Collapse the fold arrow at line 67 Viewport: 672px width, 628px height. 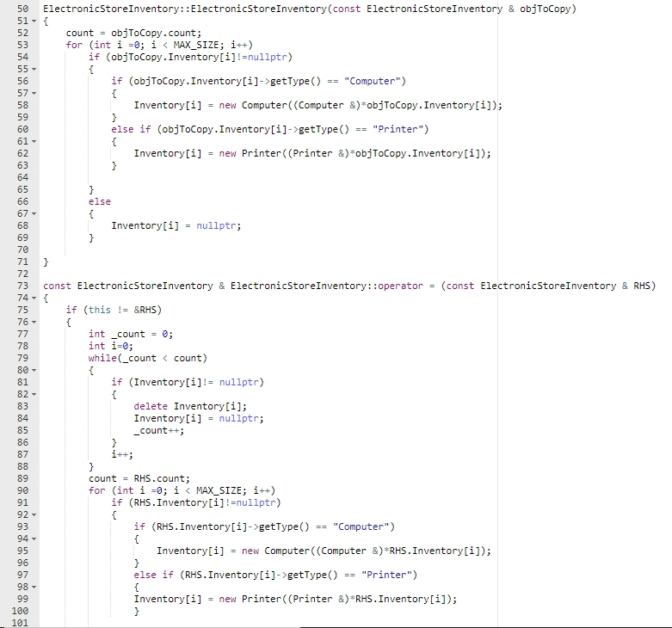coord(34,213)
